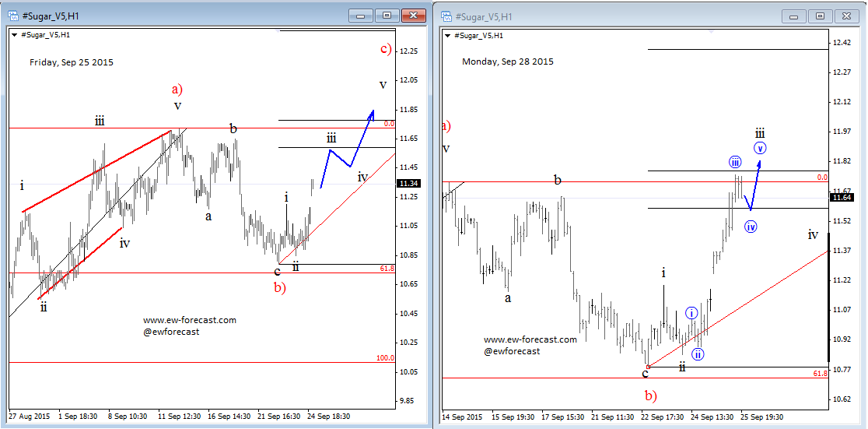This screenshot has height=429, width=868.
Task: Click the left chart window's title bar icon
Action: (13, 16)
